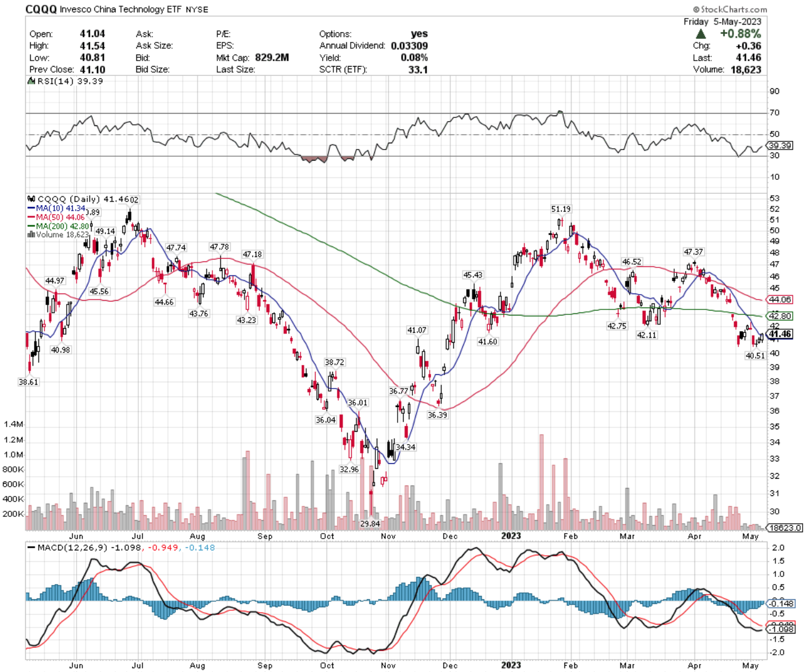Click the 47.37 price label near April
Image resolution: width=810 pixels, height=672 pixels.
click(x=693, y=252)
